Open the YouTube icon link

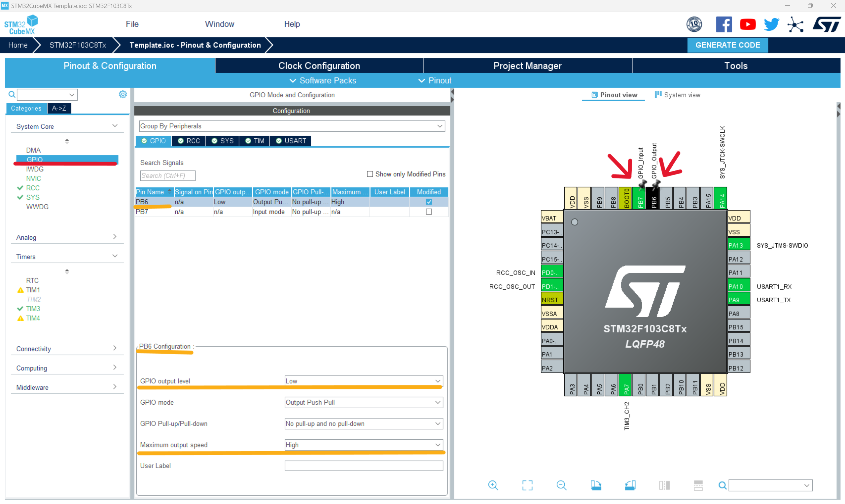748,24
